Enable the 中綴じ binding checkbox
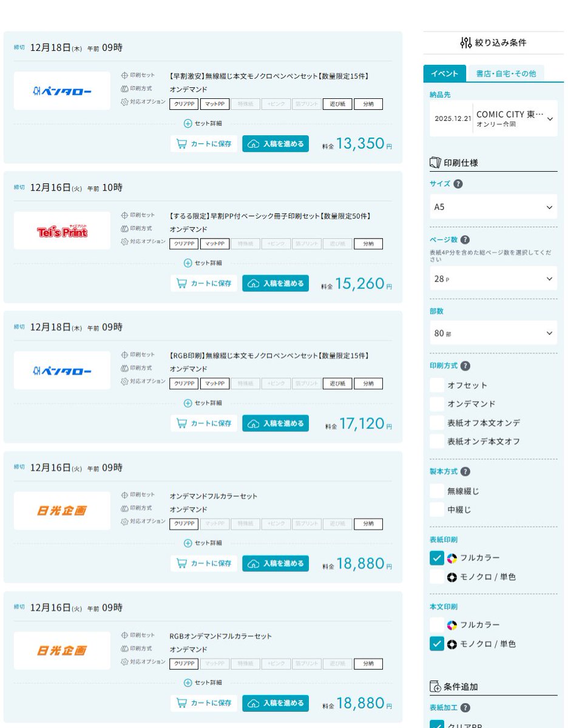Screen dimensions: 568x728 pos(437,510)
